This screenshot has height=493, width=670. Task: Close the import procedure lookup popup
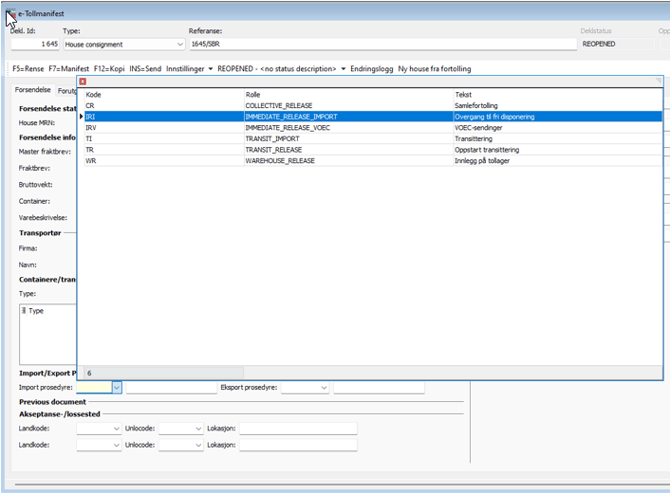tap(82, 82)
